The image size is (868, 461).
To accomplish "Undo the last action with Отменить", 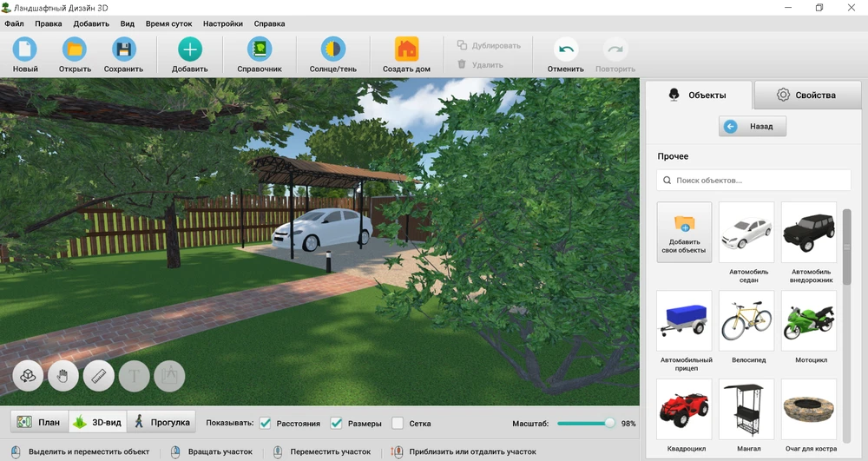I will 565,50.
